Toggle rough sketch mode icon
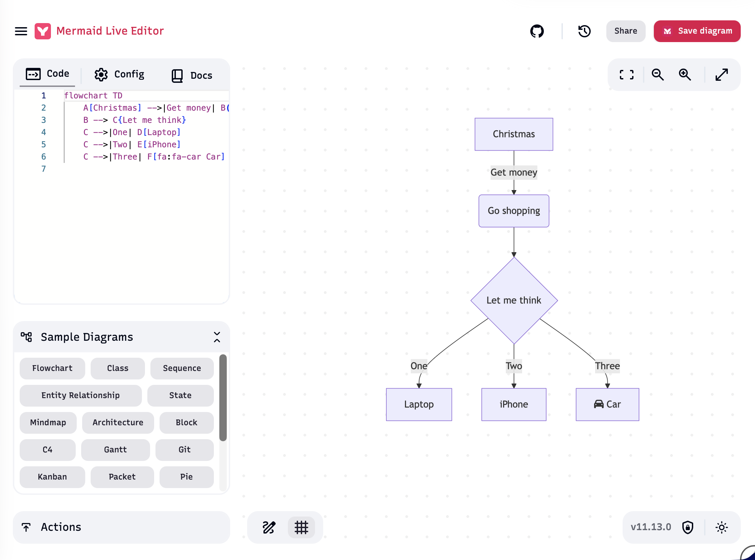 click(x=269, y=527)
